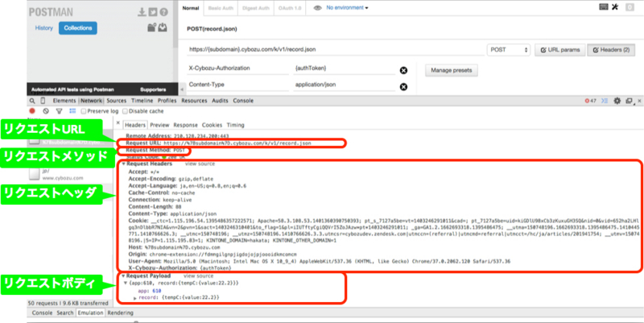Clear the network log with circle-slash icon
Screen dimensions: 644x323
(46, 111)
